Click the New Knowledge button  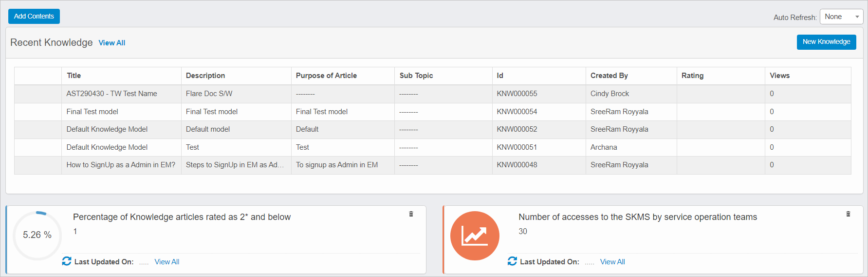(x=826, y=42)
